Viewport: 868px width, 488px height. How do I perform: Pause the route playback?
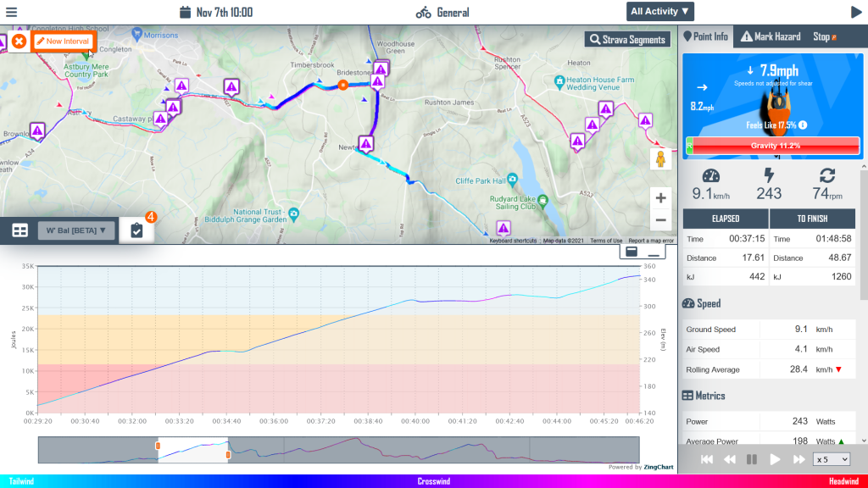[x=751, y=459]
